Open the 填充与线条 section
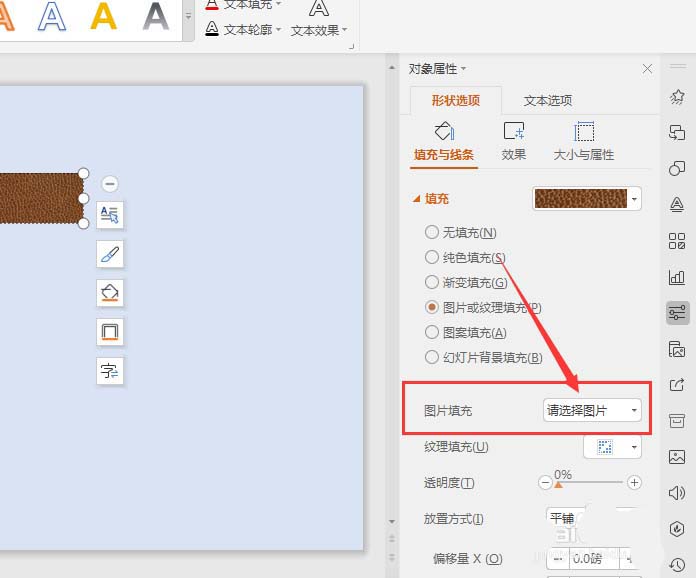 pyautogui.click(x=444, y=143)
